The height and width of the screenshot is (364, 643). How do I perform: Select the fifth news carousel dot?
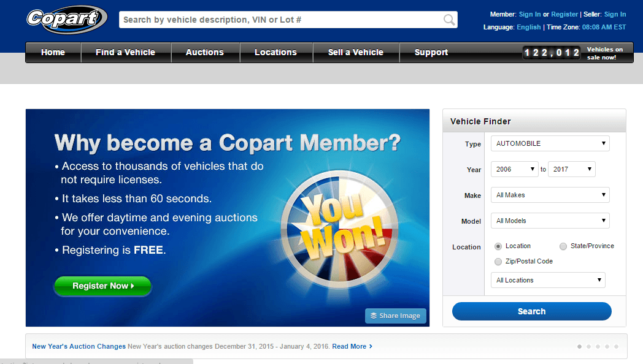point(617,346)
